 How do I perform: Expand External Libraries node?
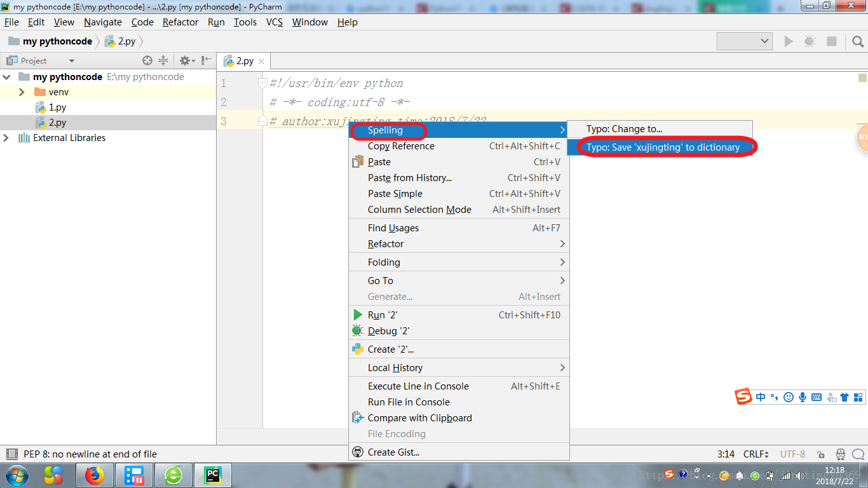coord(6,138)
